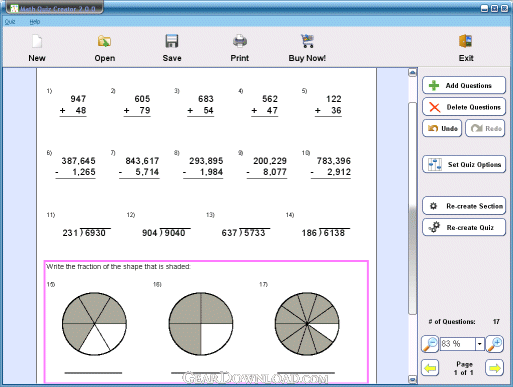
Task: Save the quiz using the floppy disk icon
Action: click(172, 41)
